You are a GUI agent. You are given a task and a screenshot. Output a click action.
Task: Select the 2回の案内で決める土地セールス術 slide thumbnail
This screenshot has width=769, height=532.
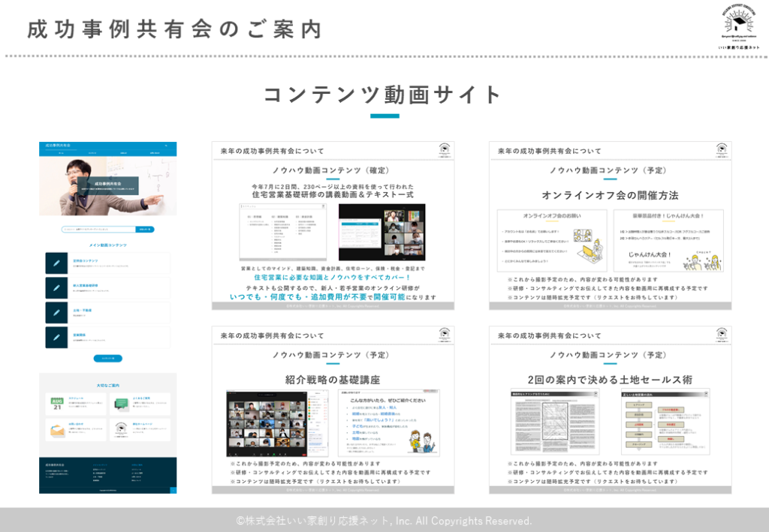point(610,410)
